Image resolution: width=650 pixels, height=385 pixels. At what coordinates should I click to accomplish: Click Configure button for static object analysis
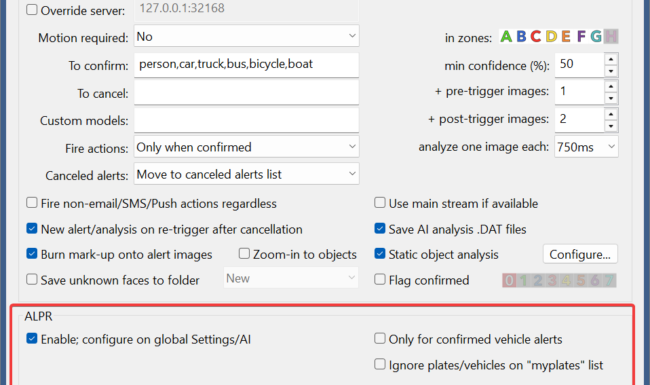580,254
